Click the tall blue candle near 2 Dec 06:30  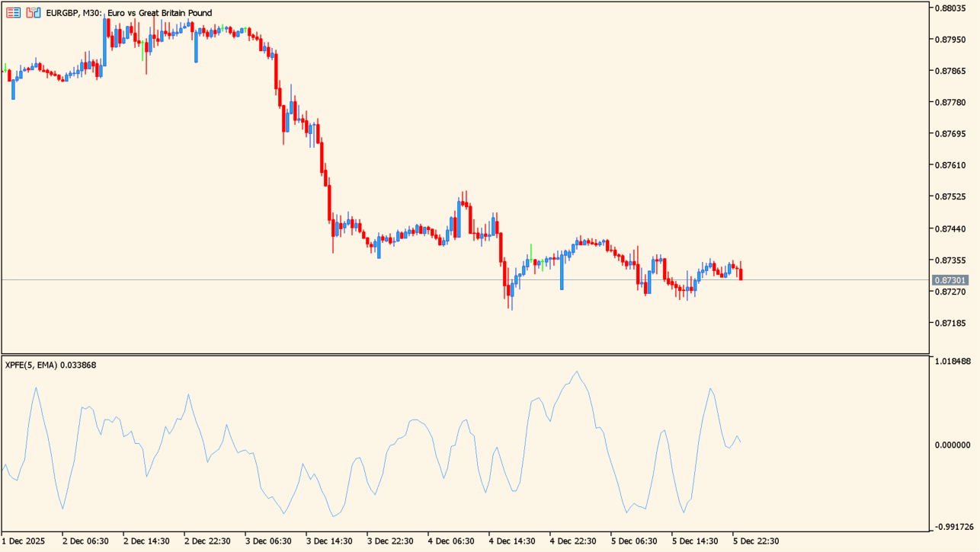105,42
